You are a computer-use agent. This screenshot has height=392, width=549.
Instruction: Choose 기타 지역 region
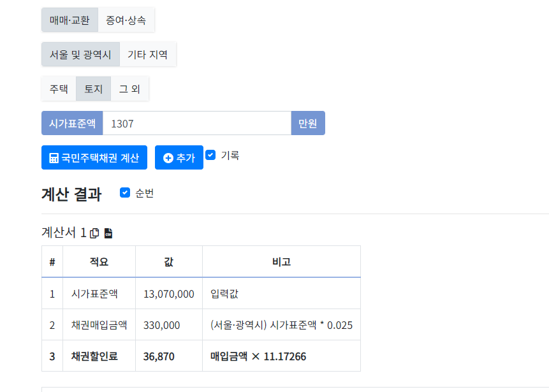(x=148, y=54)
